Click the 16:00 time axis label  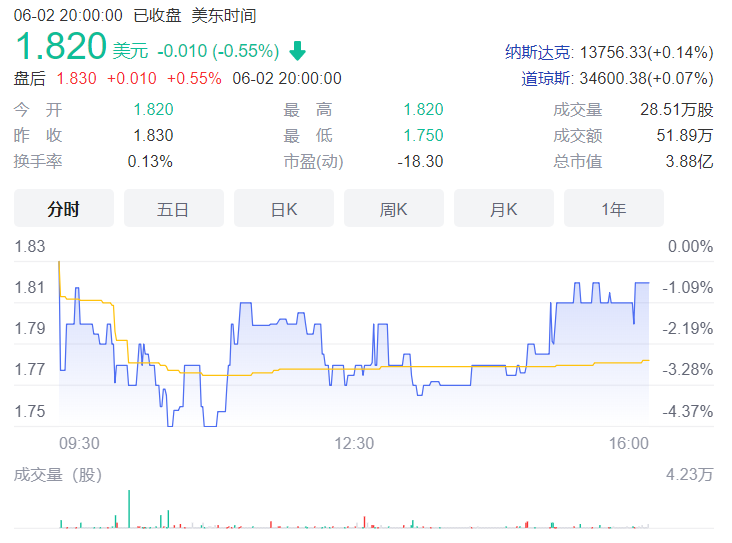coord(628,443)
